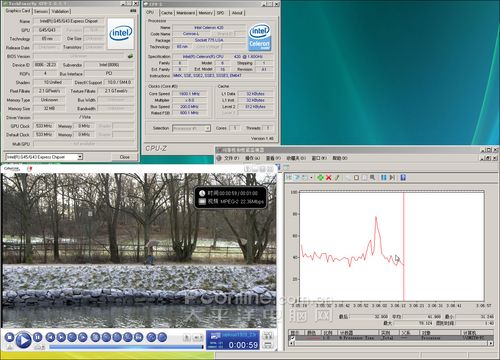Open the 文件 menu in Performance Monitor
The height and width of the screenshot is (360, 500).
(232, 158)
